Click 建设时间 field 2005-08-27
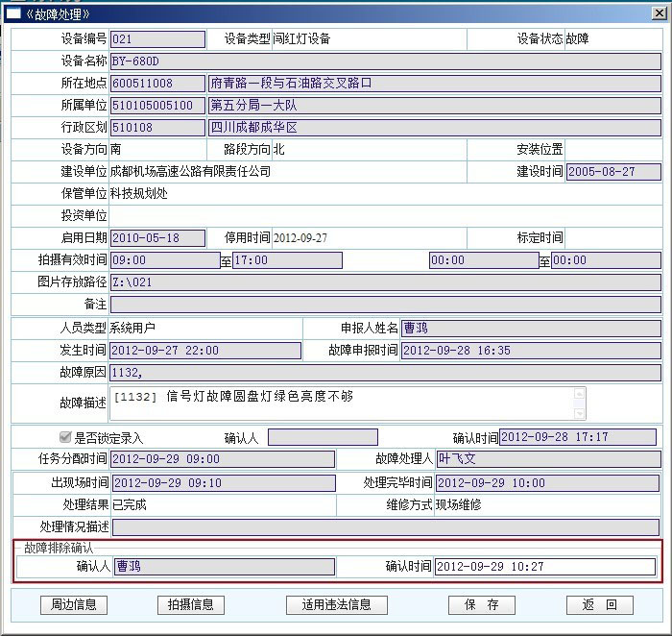 [x=613, y=172]
